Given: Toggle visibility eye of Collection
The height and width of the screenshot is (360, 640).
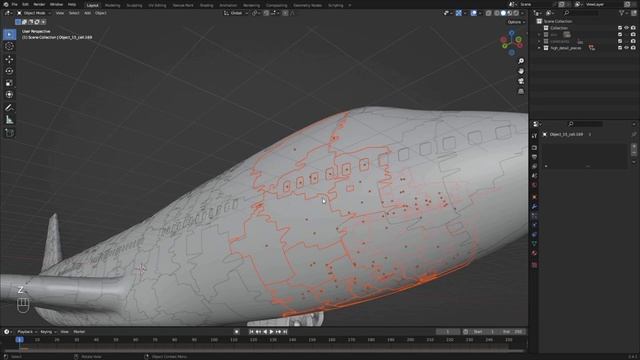Looking at the screenshot, I should [627, 28].
